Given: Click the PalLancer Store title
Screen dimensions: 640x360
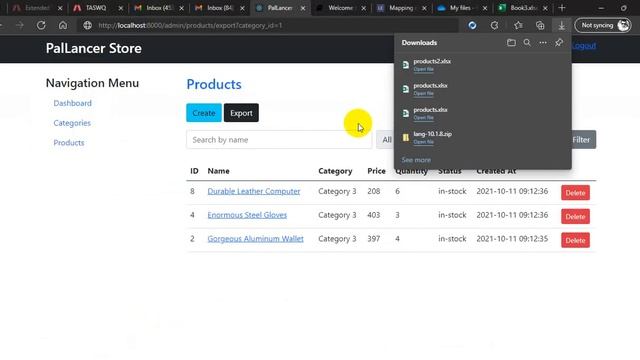Looking at the screenshot, I should pyautogui.click(x=93, y=48).
